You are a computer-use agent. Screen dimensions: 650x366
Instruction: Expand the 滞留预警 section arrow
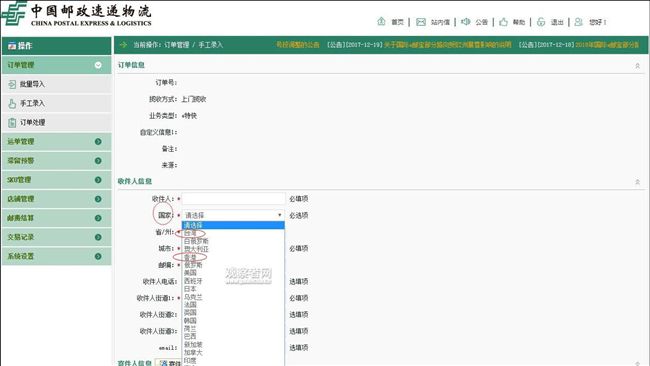click(98, 161)
